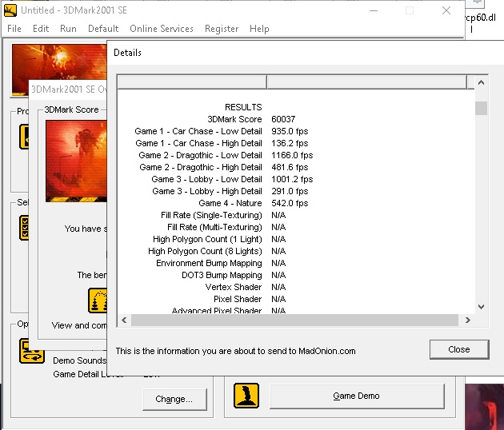Click the Change... options button
Screen dimensions: 504x430
[174, 399]
